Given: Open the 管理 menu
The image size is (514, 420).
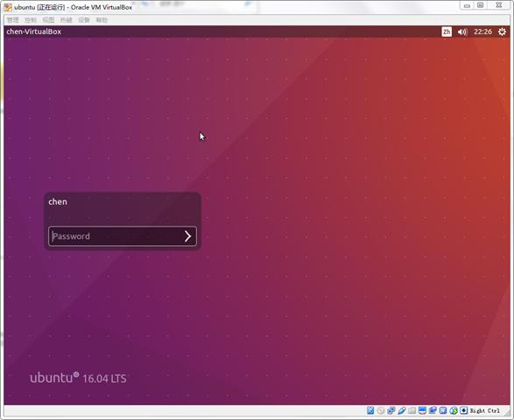Looking at the screenshot, I should [x=13, y=20].
